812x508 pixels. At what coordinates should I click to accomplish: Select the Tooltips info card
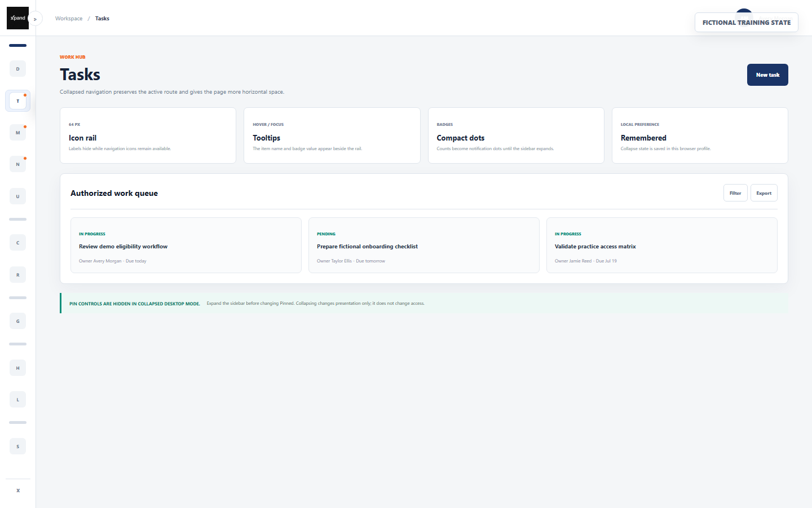coord(332,135)
